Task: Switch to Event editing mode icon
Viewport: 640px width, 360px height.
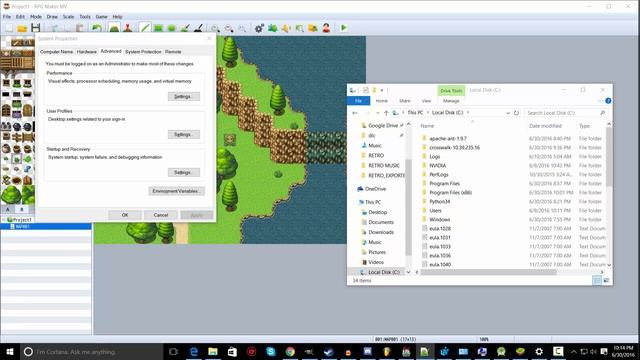Action: point(128,28)
